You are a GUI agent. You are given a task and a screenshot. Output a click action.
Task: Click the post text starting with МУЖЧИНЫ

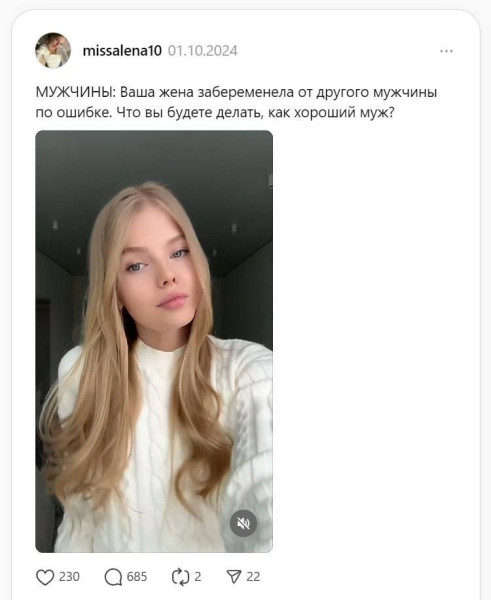[x=237, y=103]
